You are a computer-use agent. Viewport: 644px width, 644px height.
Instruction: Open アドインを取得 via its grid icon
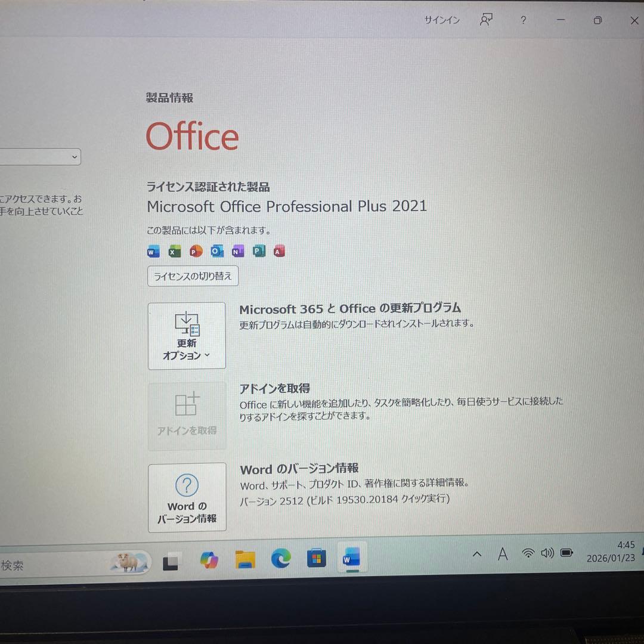pos(187,404)
